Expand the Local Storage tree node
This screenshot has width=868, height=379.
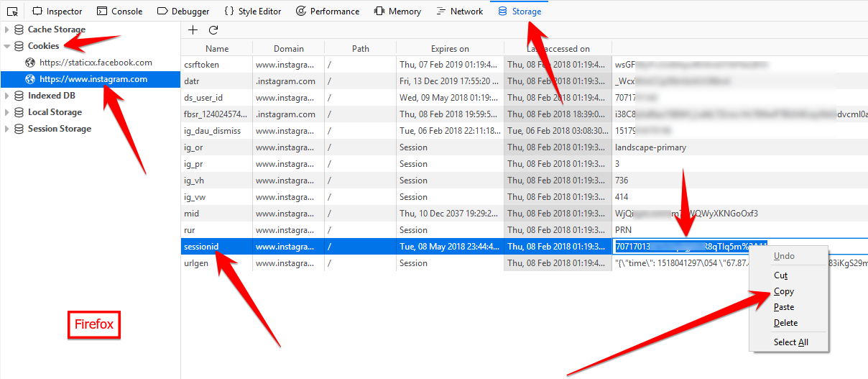pos(6,112)
